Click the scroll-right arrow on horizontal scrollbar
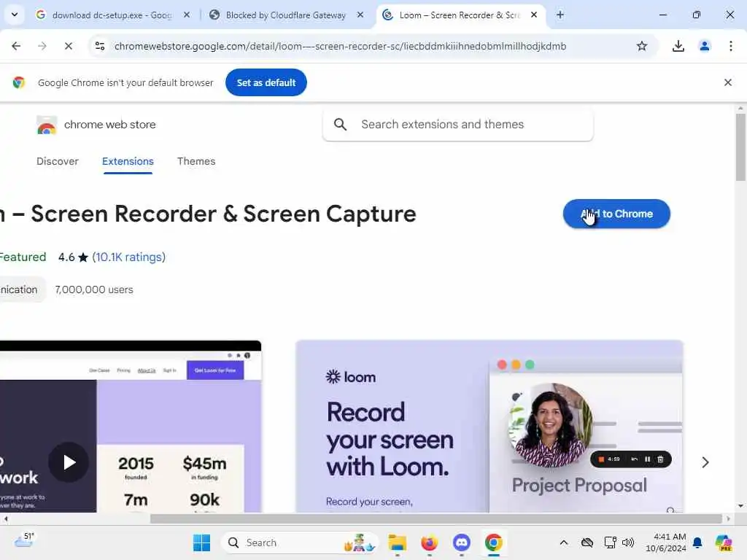This screenshot has width=747, height=560. (728, 518)
